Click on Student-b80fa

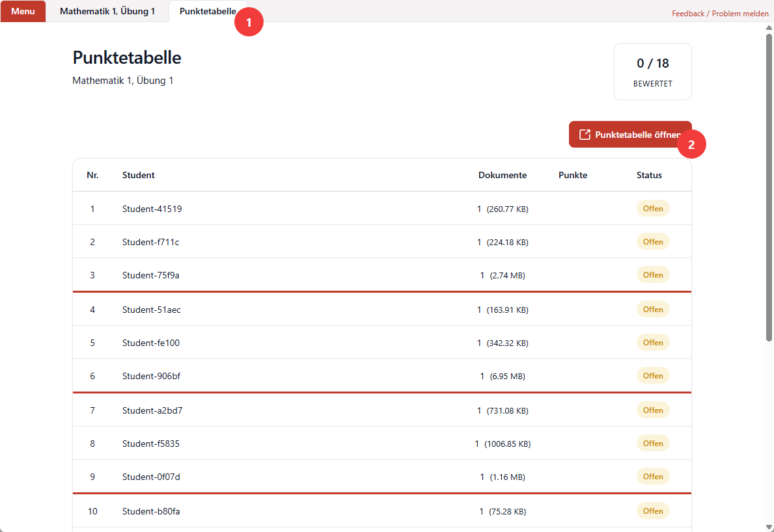coord(151,511)
